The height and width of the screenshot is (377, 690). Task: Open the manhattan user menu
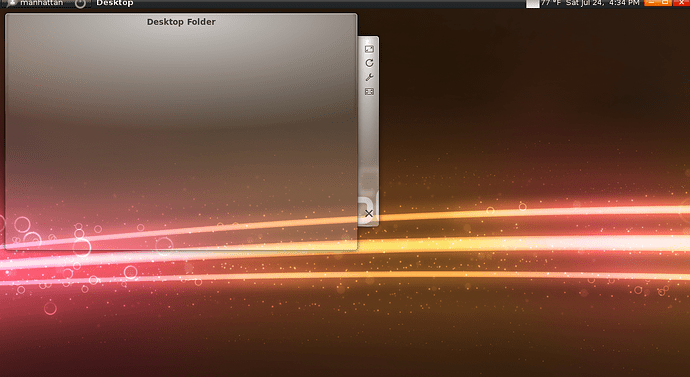click(41, 3)
